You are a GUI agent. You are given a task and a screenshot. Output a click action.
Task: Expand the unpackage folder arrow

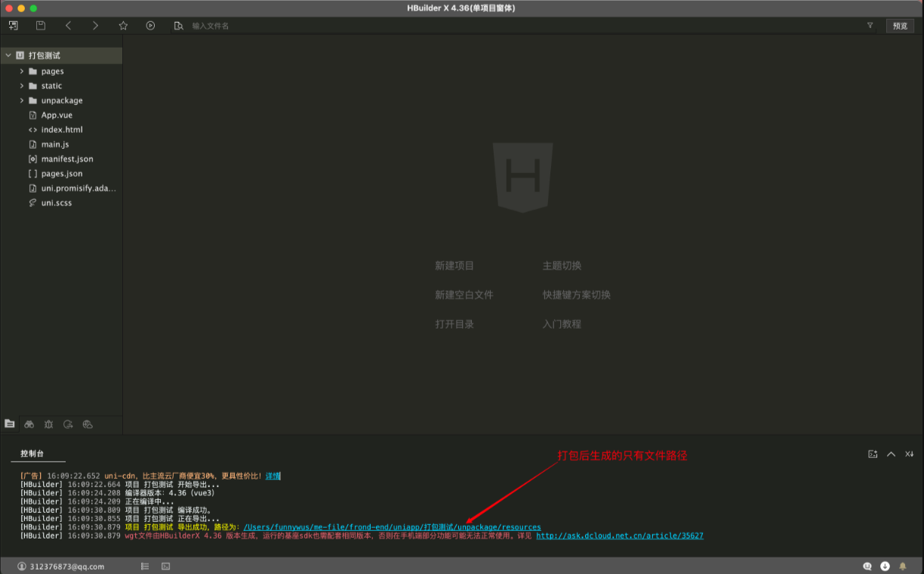22,100
